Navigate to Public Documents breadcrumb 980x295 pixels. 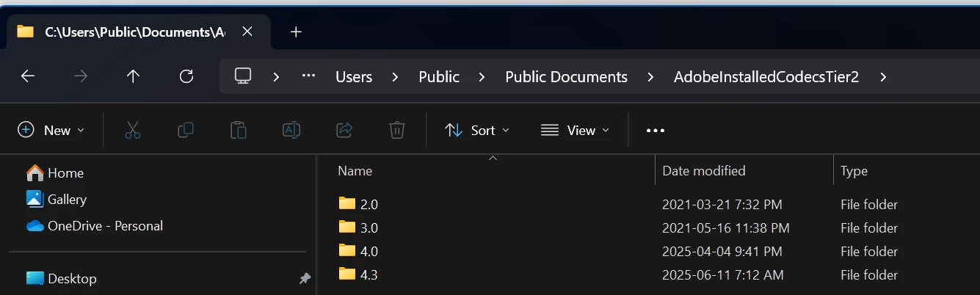pyautogui.click(x=567, y=77)
